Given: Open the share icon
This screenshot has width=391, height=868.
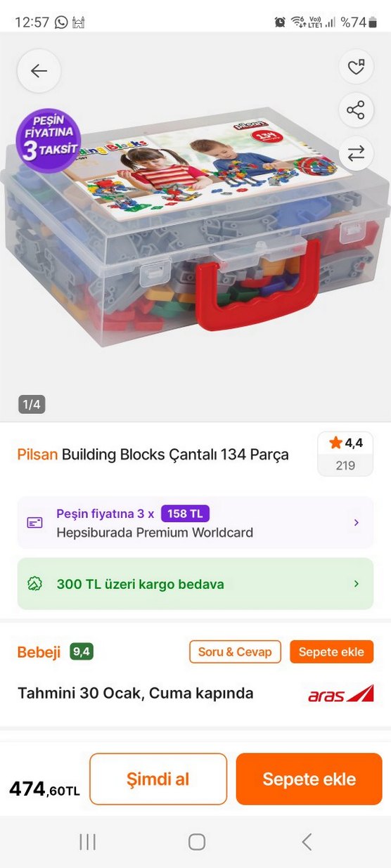Looking at the screenshot, I should point(356,110).
